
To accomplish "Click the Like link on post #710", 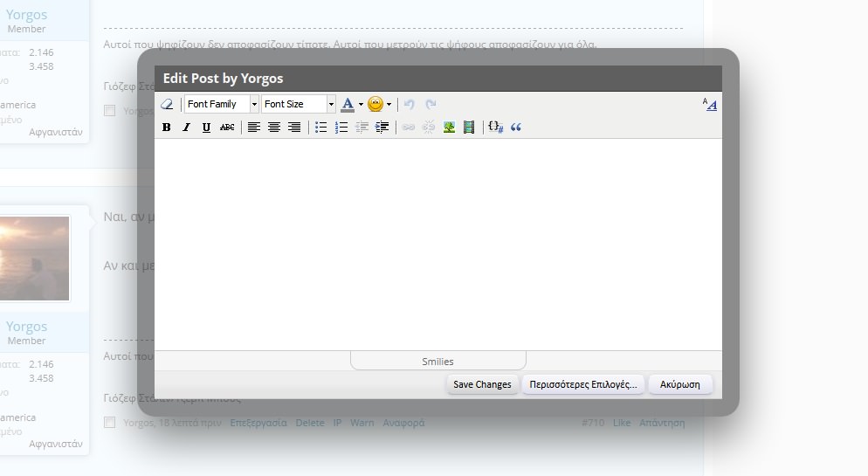I will click(622, 423).
